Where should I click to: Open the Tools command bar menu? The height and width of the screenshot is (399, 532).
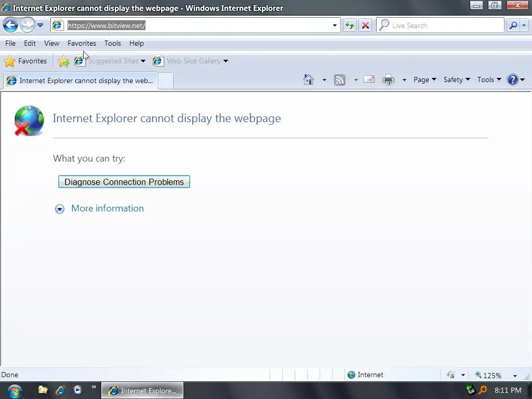(x=489, y=79)
